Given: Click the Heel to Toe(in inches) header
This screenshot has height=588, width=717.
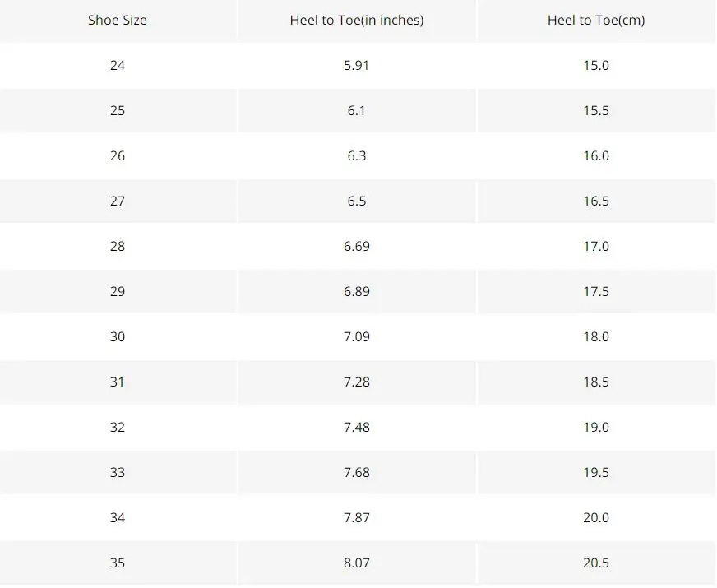Looking at the screenshot, I should (x=357, y=20).
